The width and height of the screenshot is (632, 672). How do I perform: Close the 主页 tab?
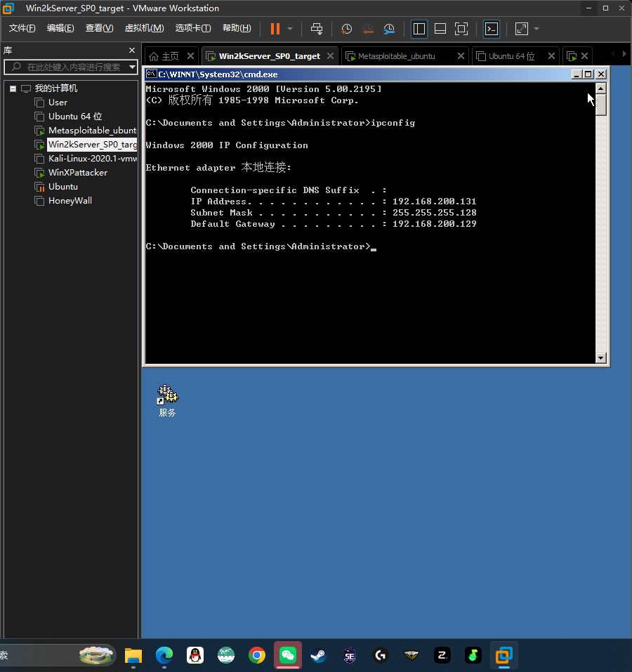(191, 55)
